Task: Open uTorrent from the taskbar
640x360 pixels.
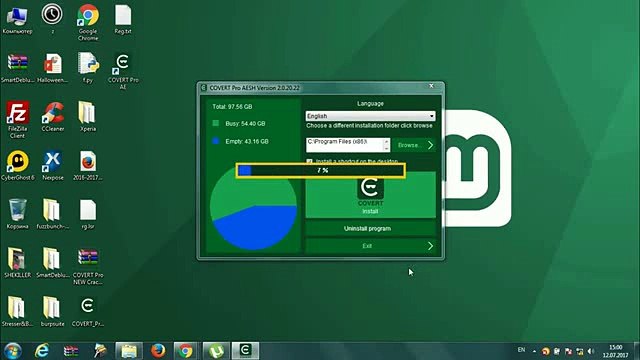Action: point(216,351)
